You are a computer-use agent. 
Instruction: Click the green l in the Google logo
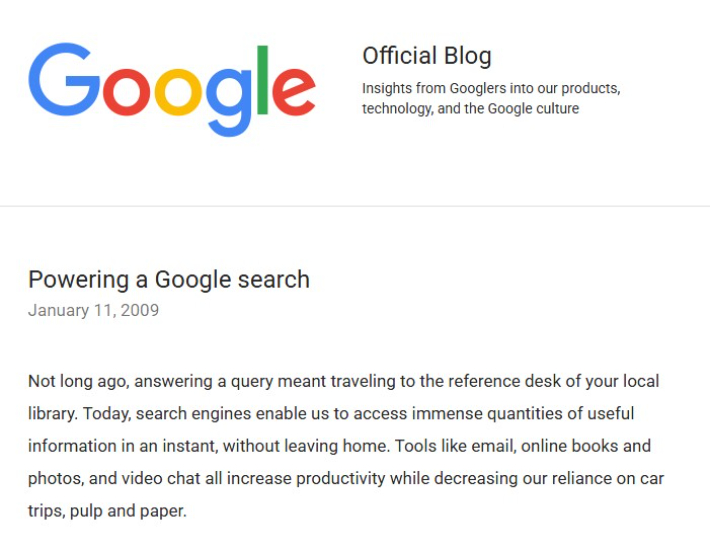click(263, 80)
